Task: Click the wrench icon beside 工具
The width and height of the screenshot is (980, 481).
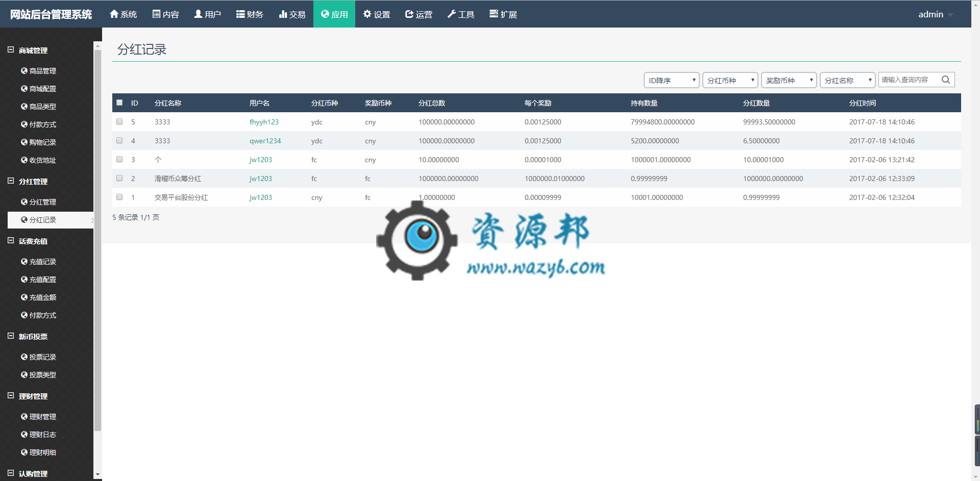Action: (x=451, y=14)
